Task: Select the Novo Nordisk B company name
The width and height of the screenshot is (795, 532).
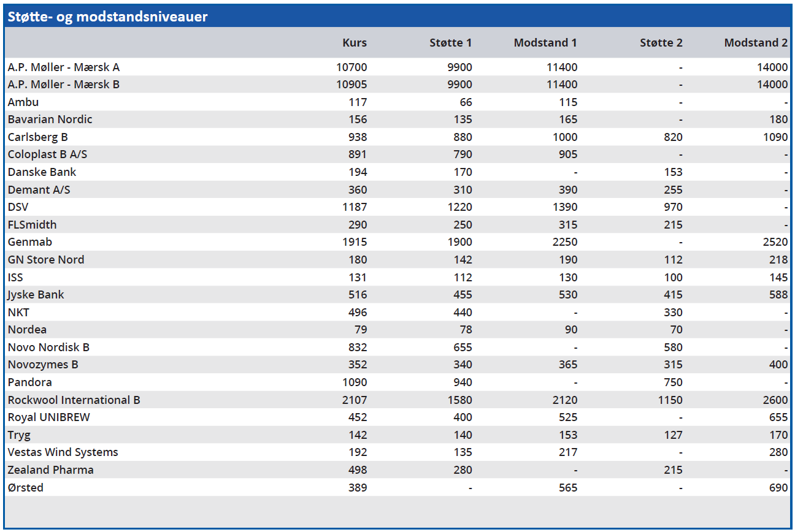Action: click(x=49, y=348)
